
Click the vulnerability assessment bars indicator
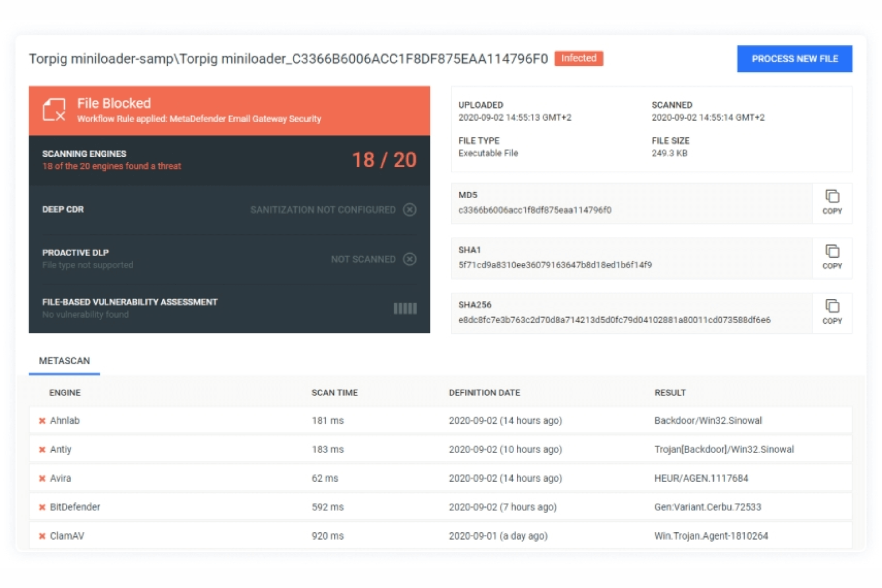point(405,309)
